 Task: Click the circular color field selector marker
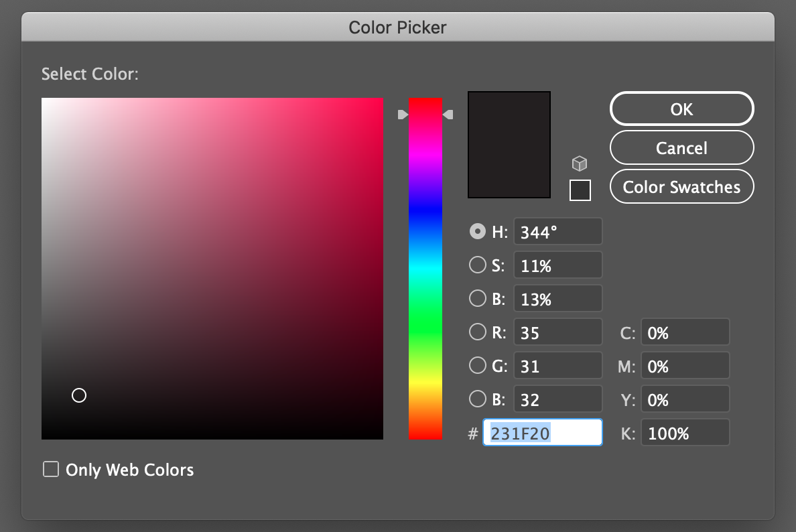[79, 395]
